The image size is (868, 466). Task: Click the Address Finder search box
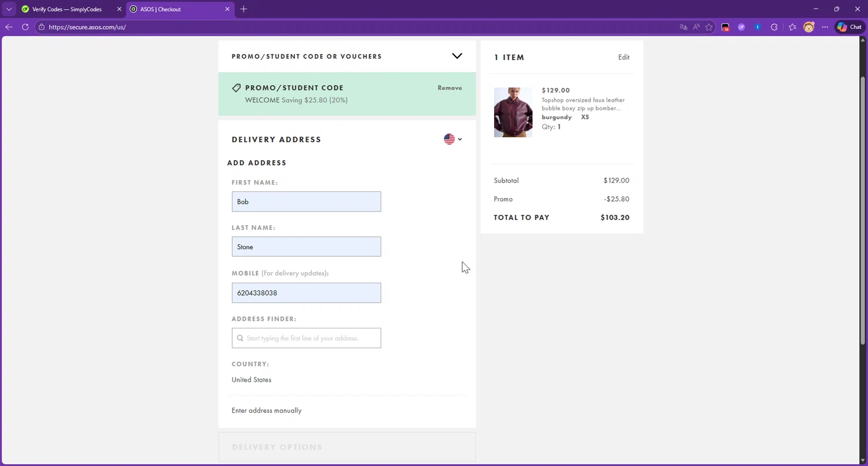(x=306, y=338)
